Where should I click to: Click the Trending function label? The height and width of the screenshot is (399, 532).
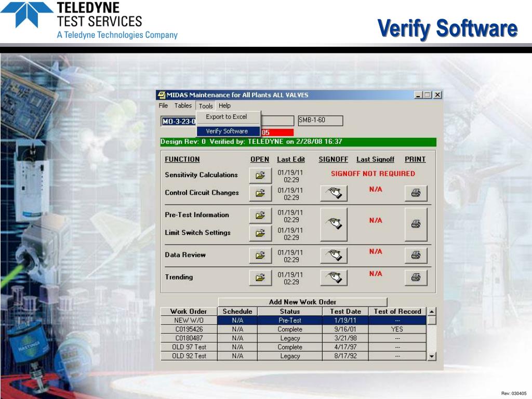coord(179,277)
